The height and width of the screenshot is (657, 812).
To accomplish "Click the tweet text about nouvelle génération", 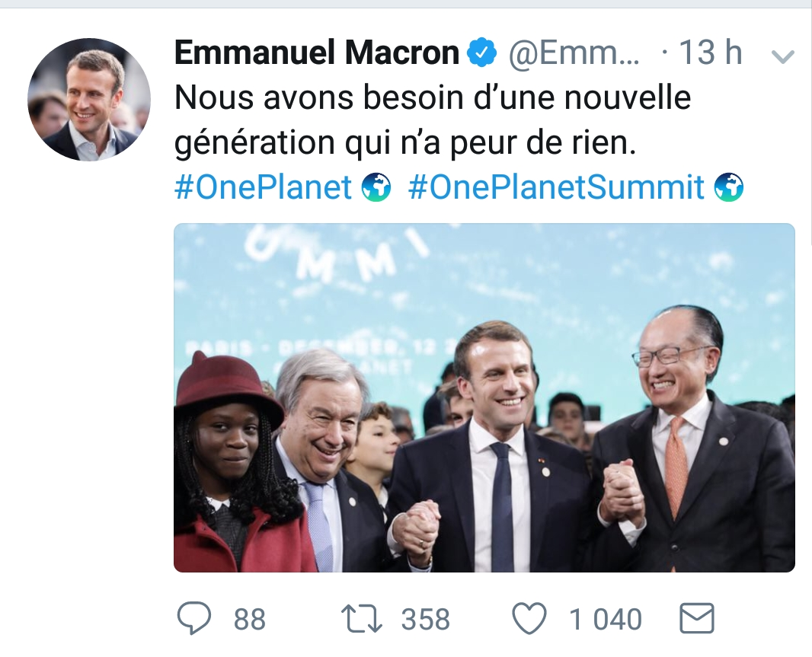I will (x=432, y=120).
